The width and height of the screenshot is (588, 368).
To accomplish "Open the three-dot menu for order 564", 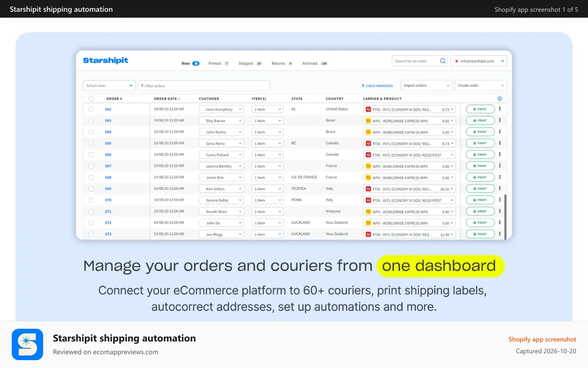I will pos(500,131).
